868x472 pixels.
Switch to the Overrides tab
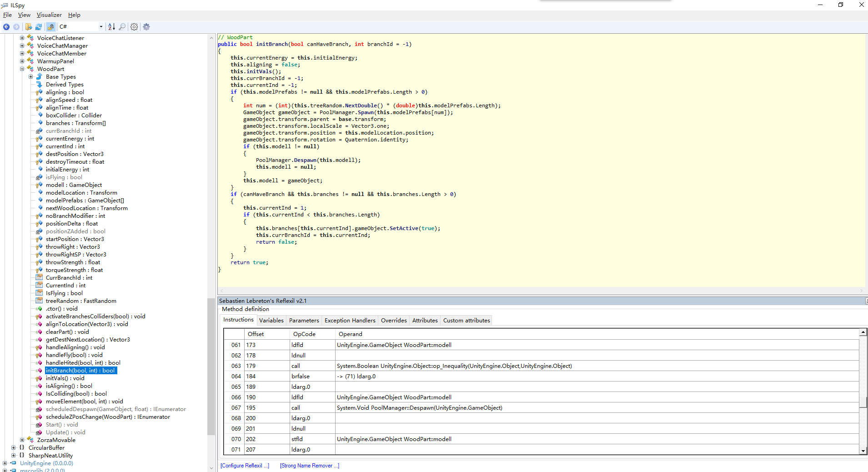394,321
